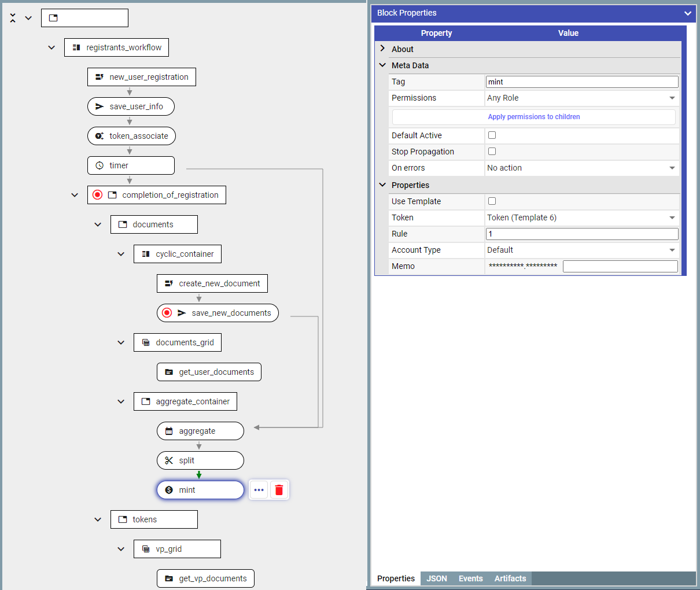Open the three-dots menu beside mint block
Screen dimensions: 700x590
point(259,490)
